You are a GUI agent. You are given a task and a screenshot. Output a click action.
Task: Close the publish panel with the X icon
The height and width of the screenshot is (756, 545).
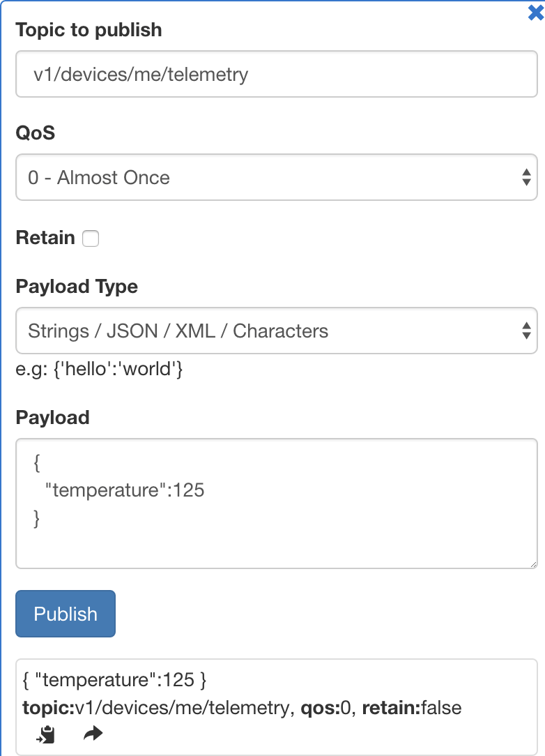pos(535,12)
